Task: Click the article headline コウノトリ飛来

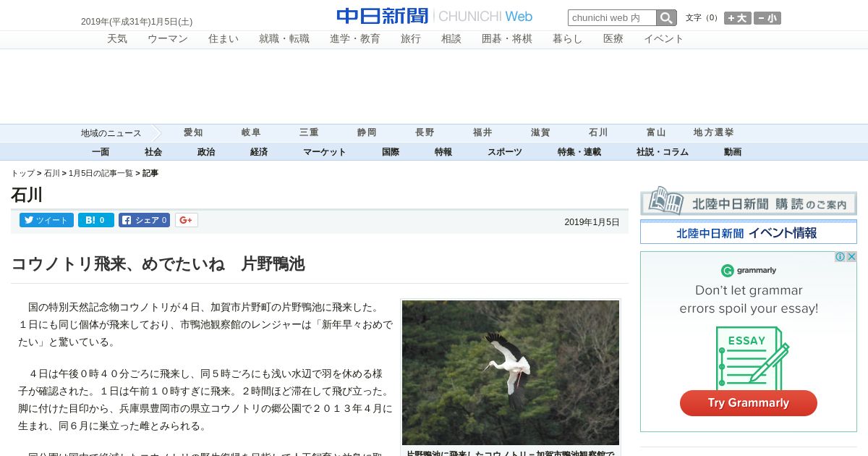Action: click(x=158, y=264)
